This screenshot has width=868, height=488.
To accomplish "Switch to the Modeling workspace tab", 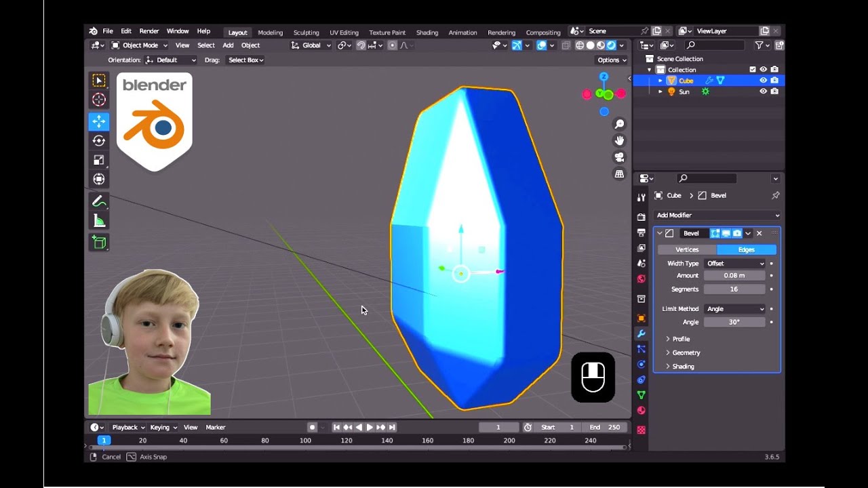I will coord(270,33).
